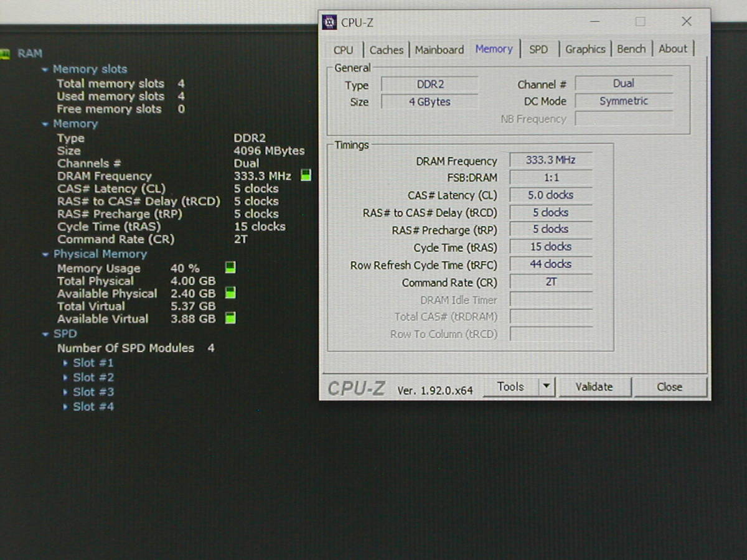The width and height of the screenshot is (747, 560).
Task: Open the SPD tab in CPU-Z
Action: pos(538,50)
